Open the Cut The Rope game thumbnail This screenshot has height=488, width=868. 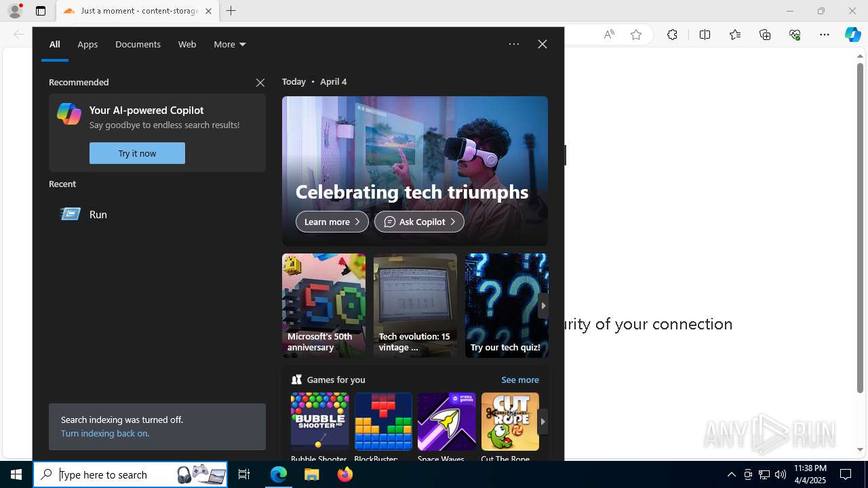(510, 422)
